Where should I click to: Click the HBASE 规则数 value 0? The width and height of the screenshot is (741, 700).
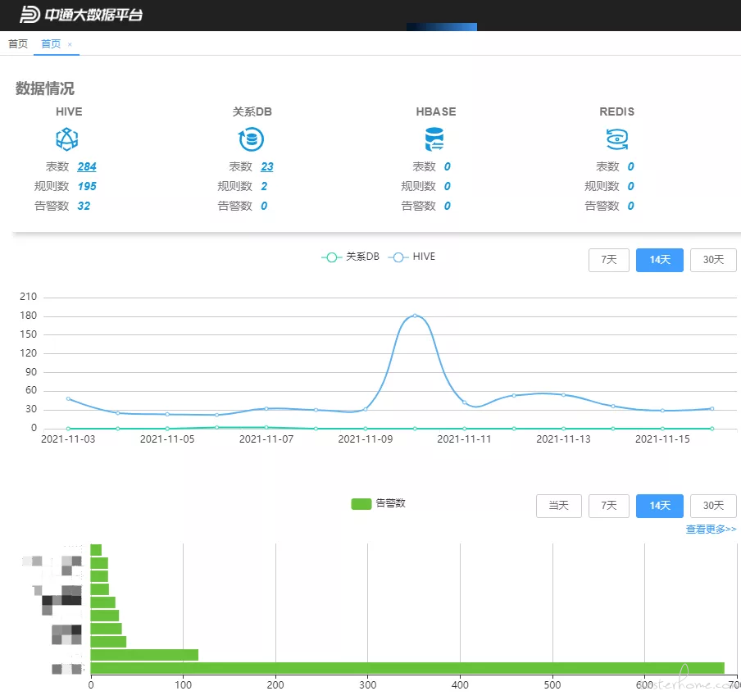pyautogui.click(x=448, y=186)
